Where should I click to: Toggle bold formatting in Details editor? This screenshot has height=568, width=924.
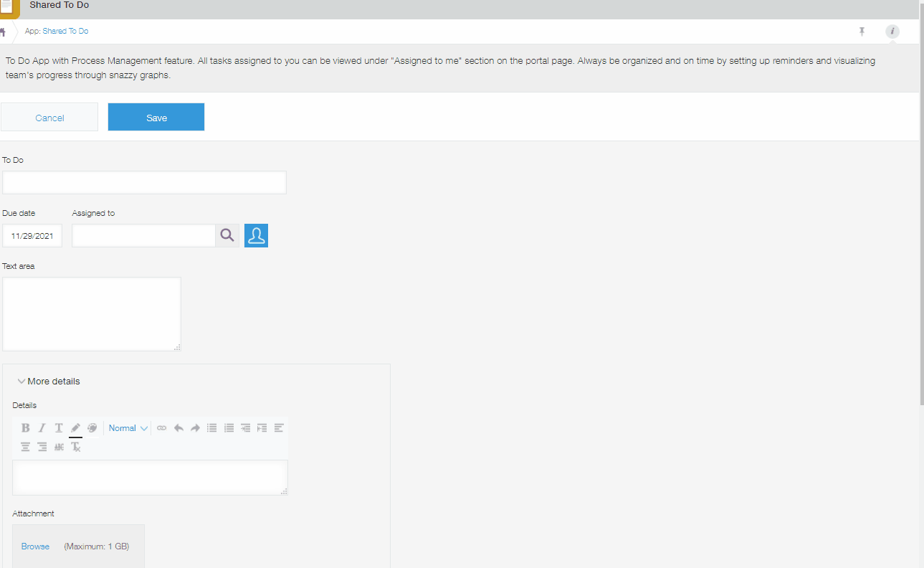pos(25,428)
